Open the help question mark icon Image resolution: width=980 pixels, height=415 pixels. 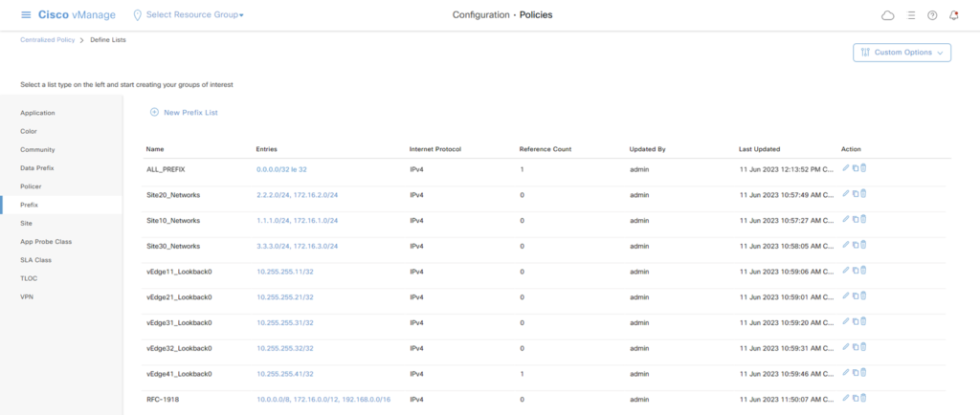click(x=932, y=15)
